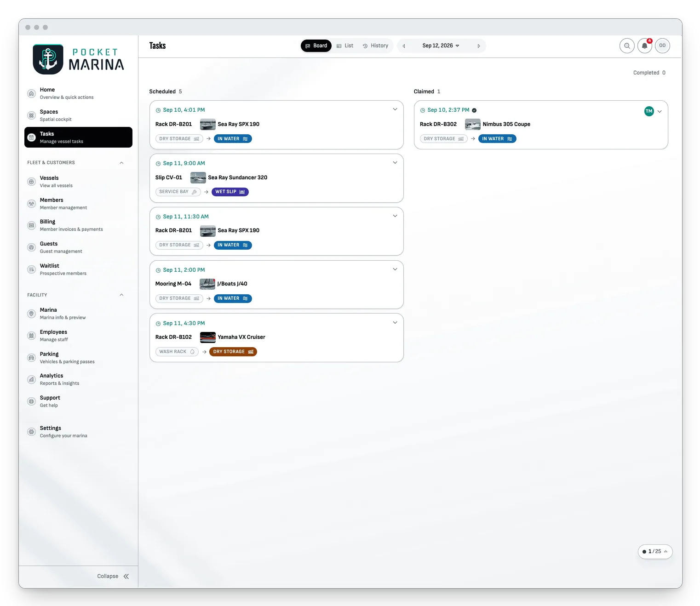700x606 pixels.
Task: Click the orange Dry Storage destination badge
Action: click(233, 352)
